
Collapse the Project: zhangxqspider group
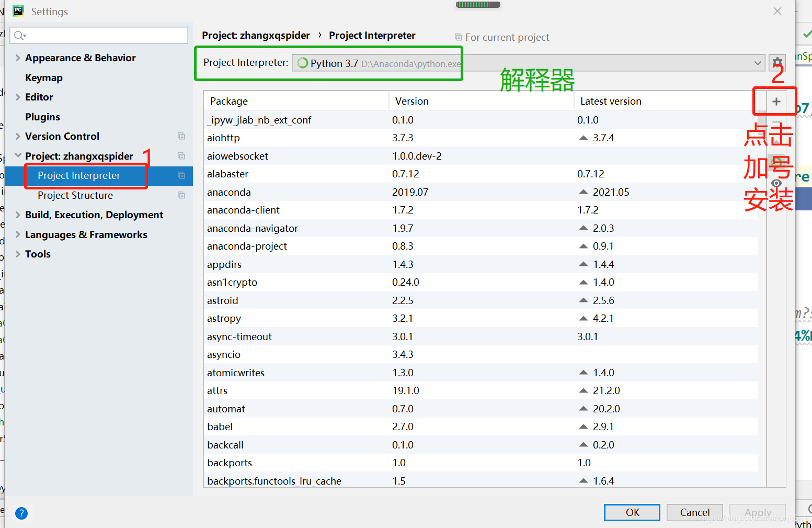click(18, 155)
